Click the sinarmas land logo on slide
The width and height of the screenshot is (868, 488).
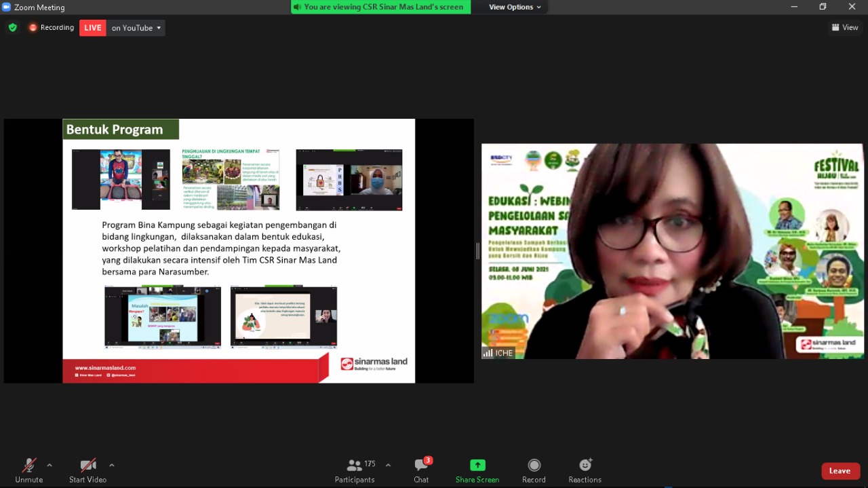point(374,364)
